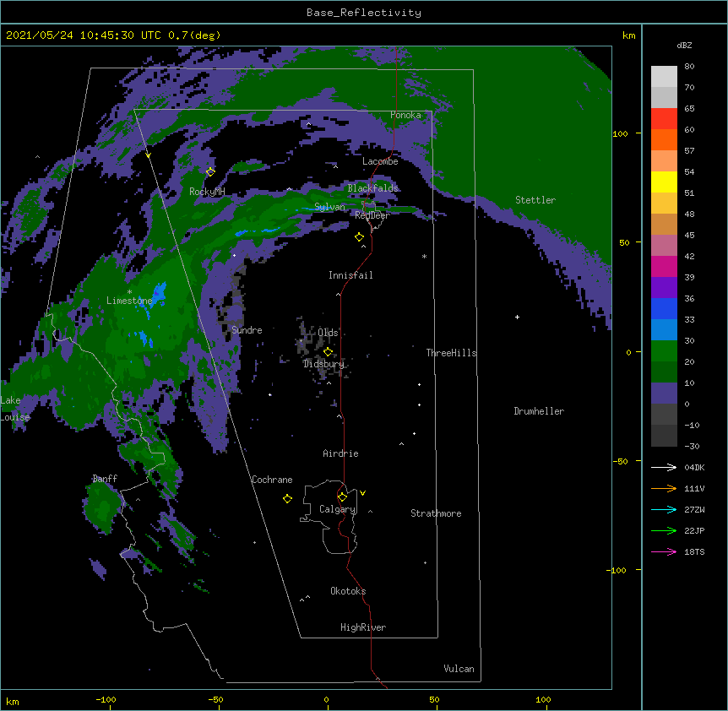The image size is (728, 711).
Task: Click the white plus marker north of Drumheller
Action: tap(517, 317)
